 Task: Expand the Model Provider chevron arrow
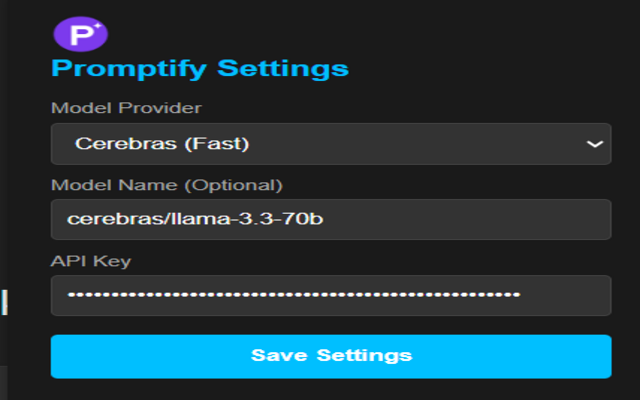pyautogui.click(x=594, y=144)
